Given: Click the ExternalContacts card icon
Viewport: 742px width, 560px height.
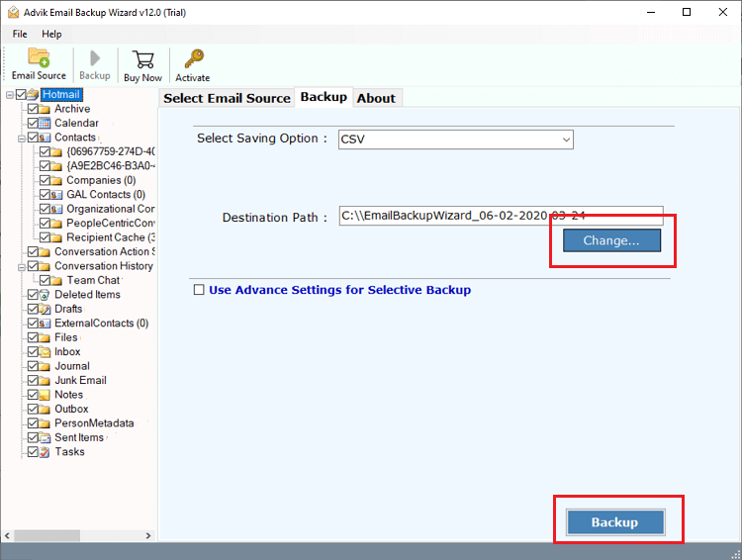Looking at the screenshot, I should (45, 324).
